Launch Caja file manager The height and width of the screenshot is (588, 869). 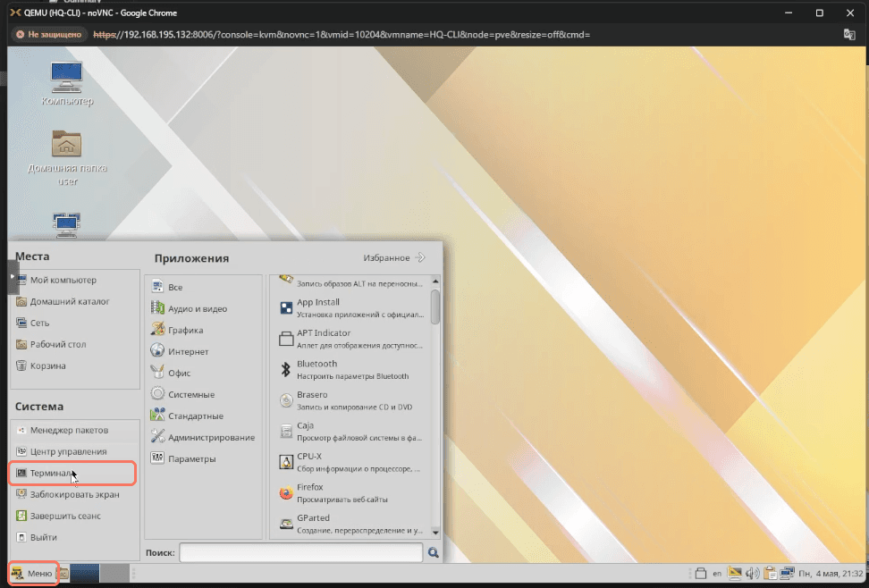tap(350, 431)
